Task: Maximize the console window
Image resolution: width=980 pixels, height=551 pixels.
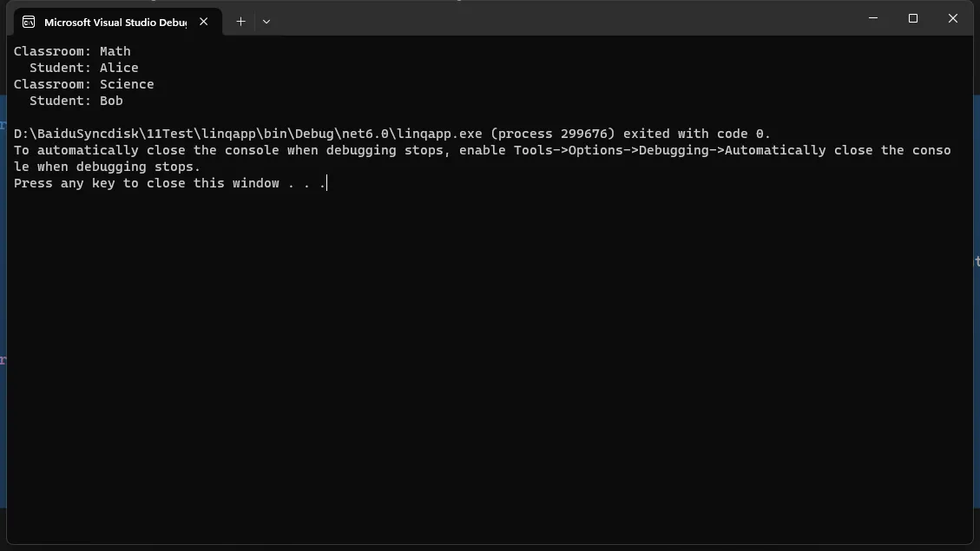Action: (x=913, y=18)
